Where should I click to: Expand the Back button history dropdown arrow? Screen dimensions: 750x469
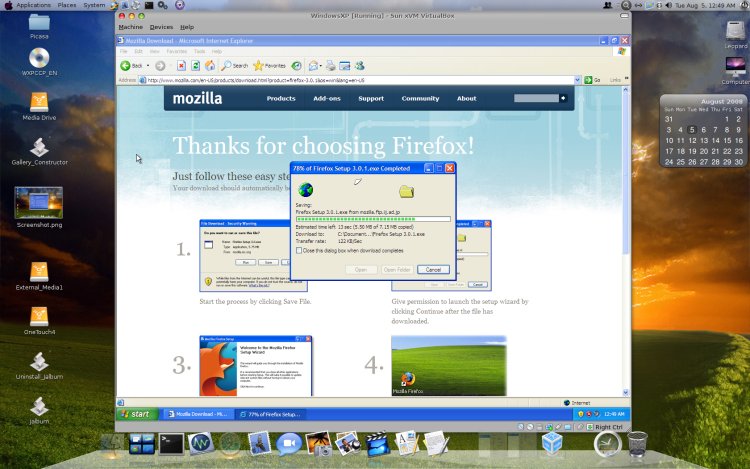coord(148,65)
